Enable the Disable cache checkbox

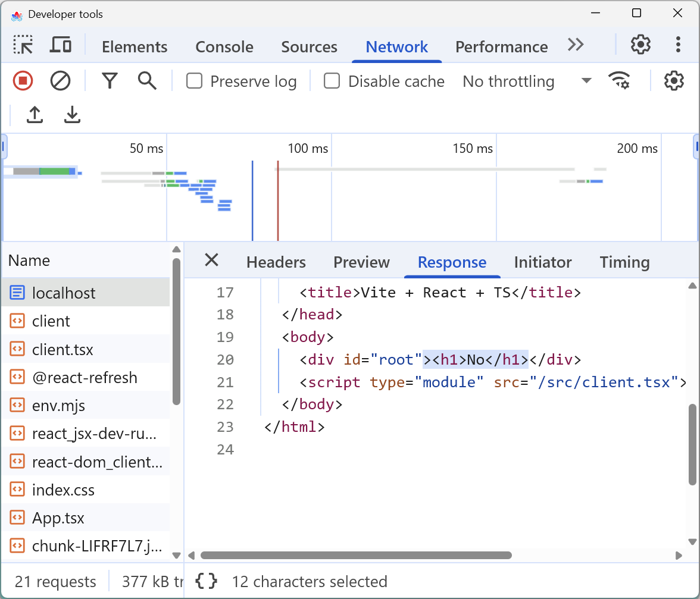332,81
